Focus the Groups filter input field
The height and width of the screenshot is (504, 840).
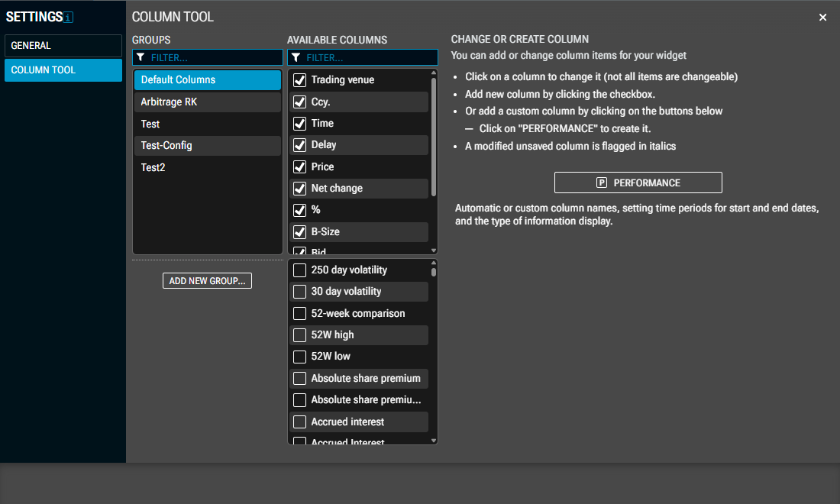coord(207,57)
